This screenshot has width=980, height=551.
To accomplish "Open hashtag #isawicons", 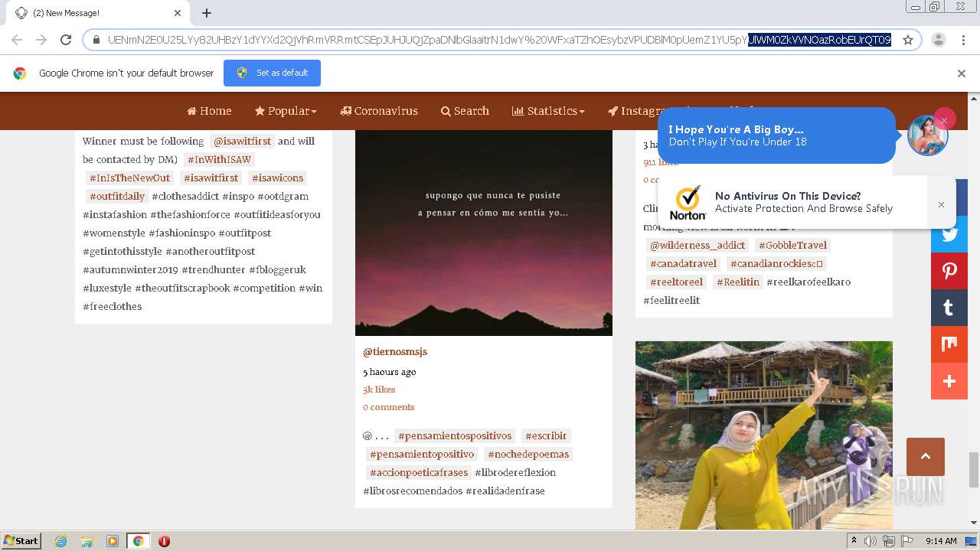I will 278,178.
